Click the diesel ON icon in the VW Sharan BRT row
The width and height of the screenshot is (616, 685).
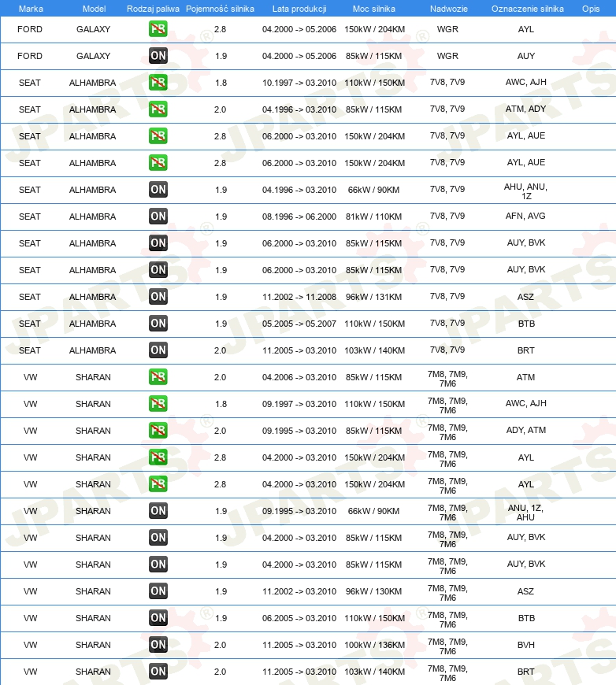158,672
